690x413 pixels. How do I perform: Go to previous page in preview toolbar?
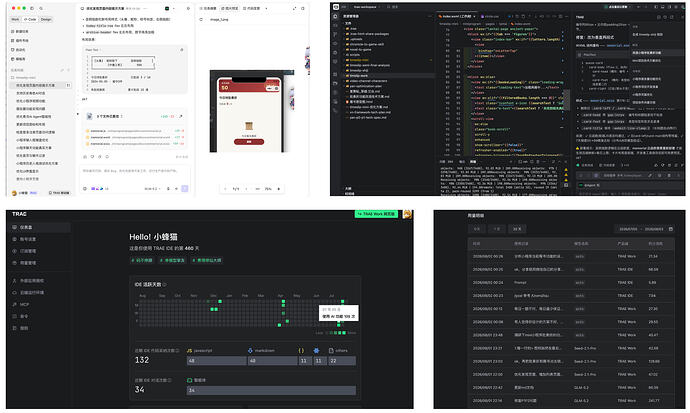coord(225,189)
